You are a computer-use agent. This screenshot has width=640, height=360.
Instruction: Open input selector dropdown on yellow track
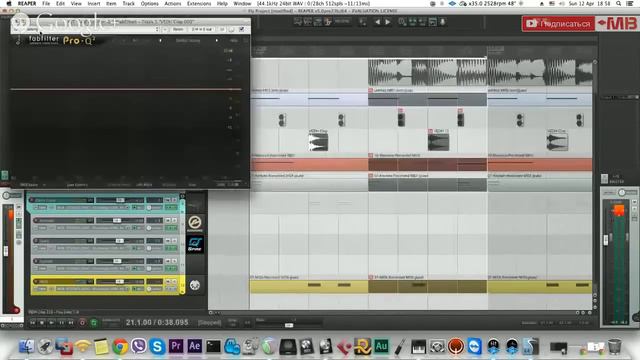coord(92,289)
